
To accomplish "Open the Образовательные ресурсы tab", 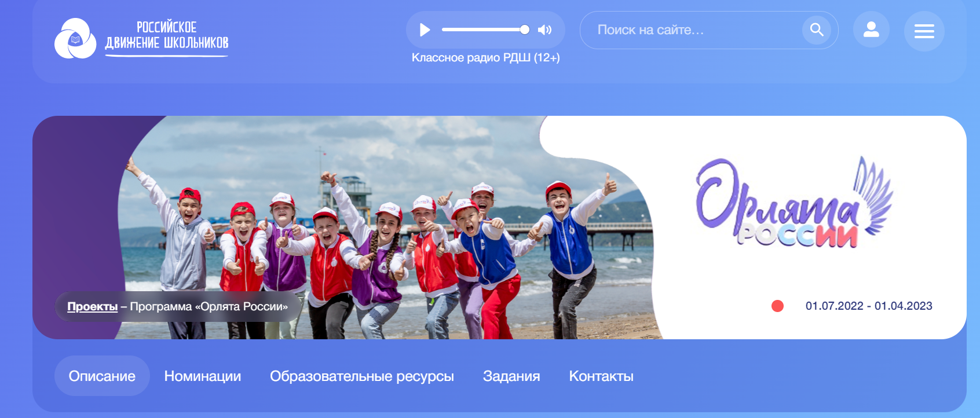I will point(362,376).
